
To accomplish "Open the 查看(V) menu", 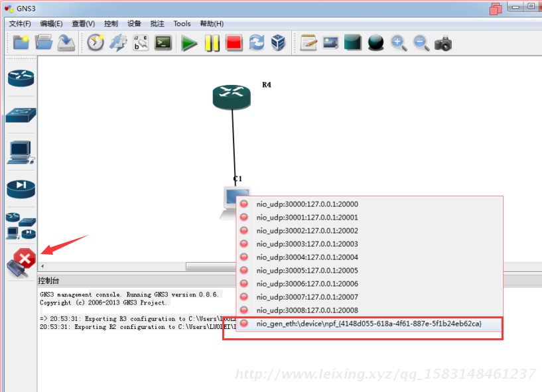I will [84, 23].
